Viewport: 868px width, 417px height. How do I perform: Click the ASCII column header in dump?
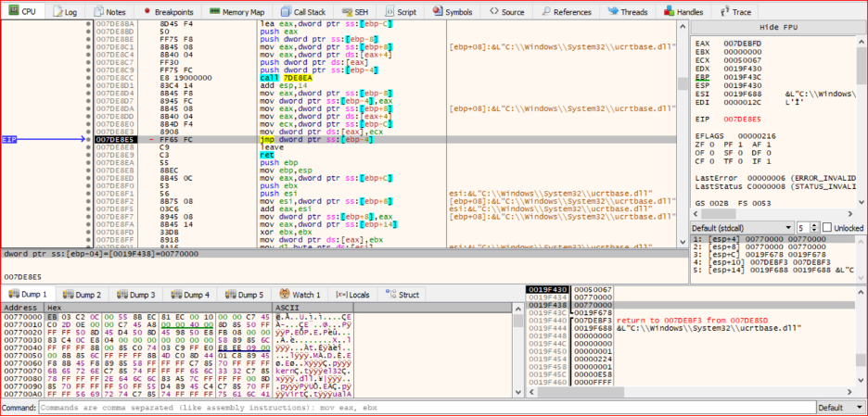[x=313, y=308]
